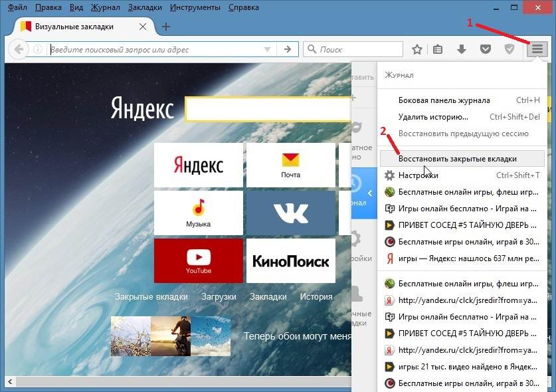This screenshot has width=556, height=392.
Task: Click Закрытые вкладки link
Action: pyautogui.click(x=151, y=296)
